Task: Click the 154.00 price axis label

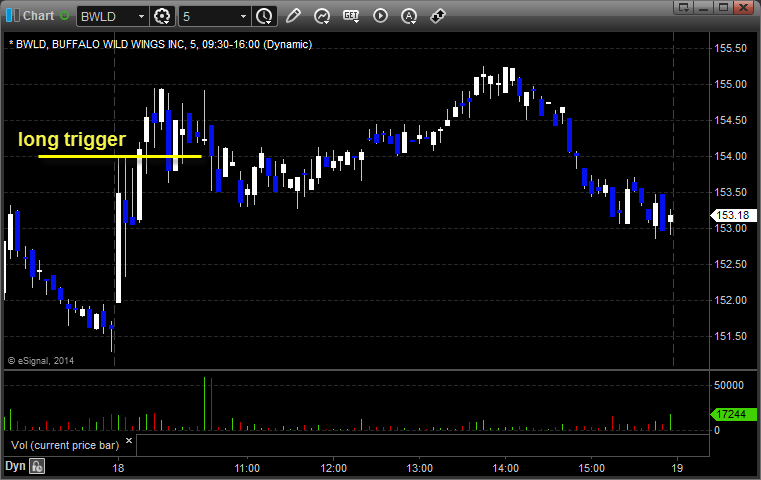Action: coord(730,156)
